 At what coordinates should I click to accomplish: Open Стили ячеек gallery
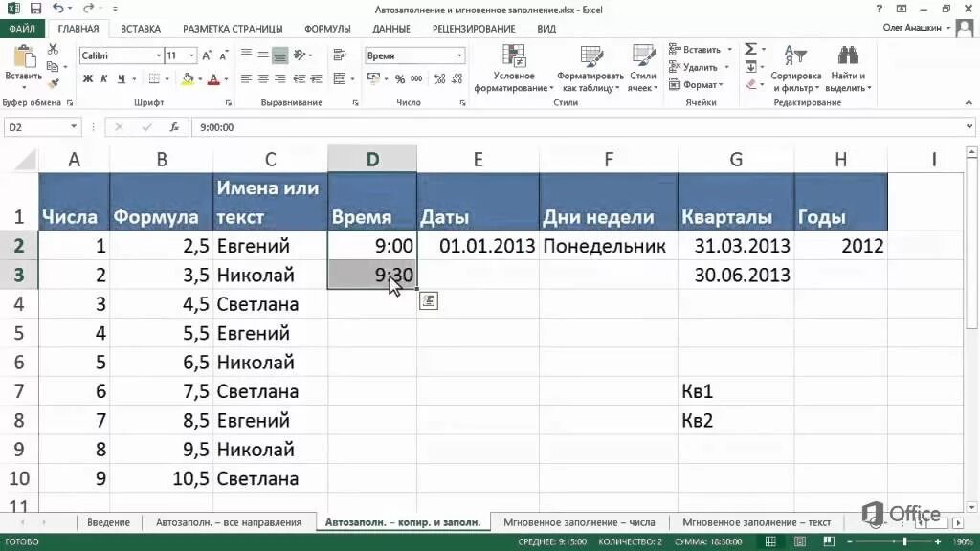[x=643, y=68]
